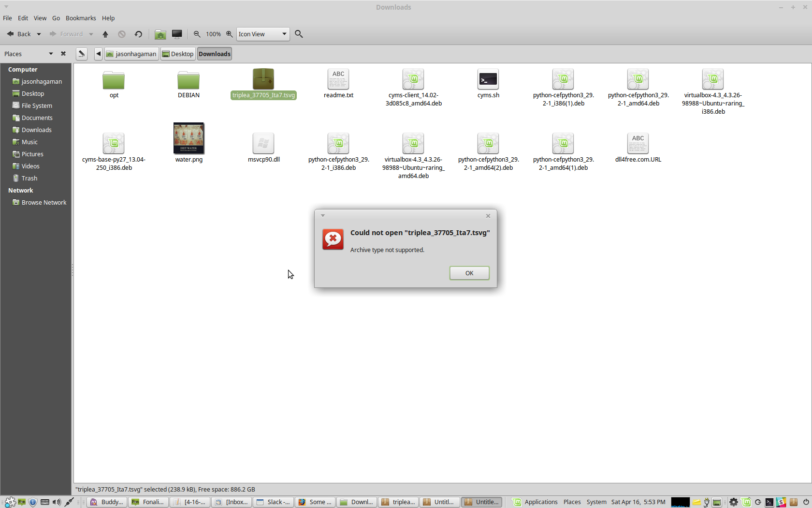The height and width of the screenshot is (508, 812).
Task: Zoom in the icon view
Action: [230, 34]
